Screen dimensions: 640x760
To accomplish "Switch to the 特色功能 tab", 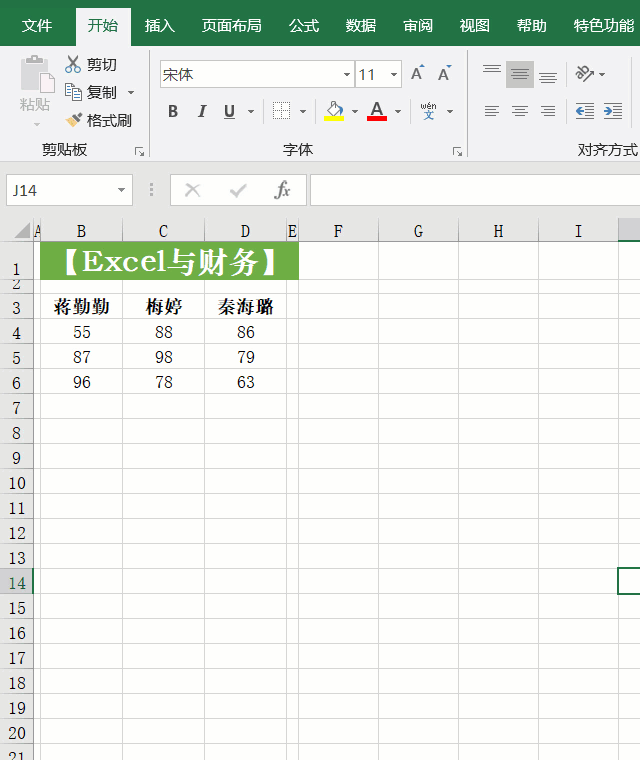I will click(603, 25).
